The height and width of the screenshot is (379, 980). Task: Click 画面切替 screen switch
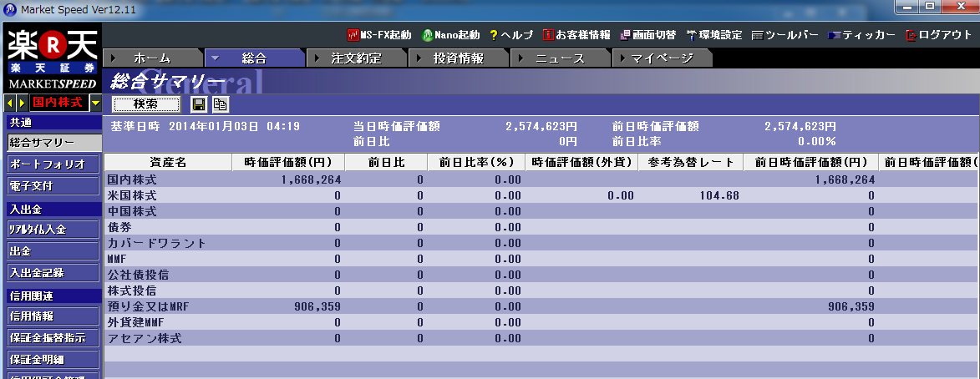[x=648, y=35]
